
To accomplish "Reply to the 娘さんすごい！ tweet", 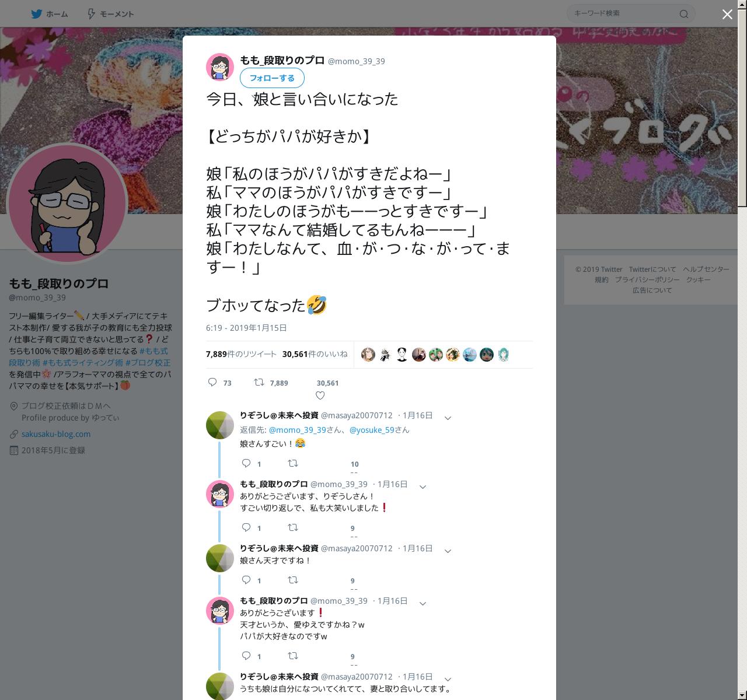I will pos(246,463).
